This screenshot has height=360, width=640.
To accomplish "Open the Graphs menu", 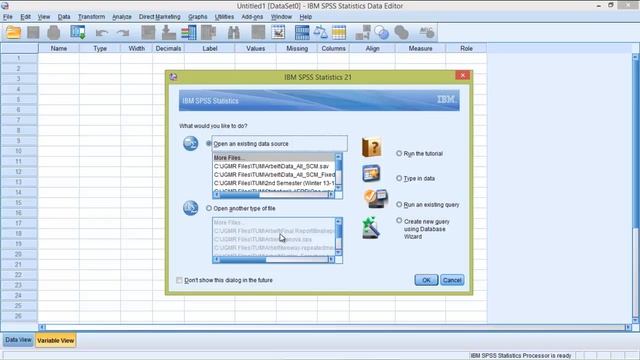I will click(198, 17).
